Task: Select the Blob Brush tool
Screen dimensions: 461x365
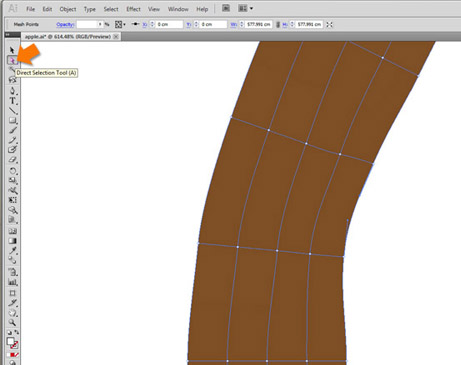Action: click(12, 150)
